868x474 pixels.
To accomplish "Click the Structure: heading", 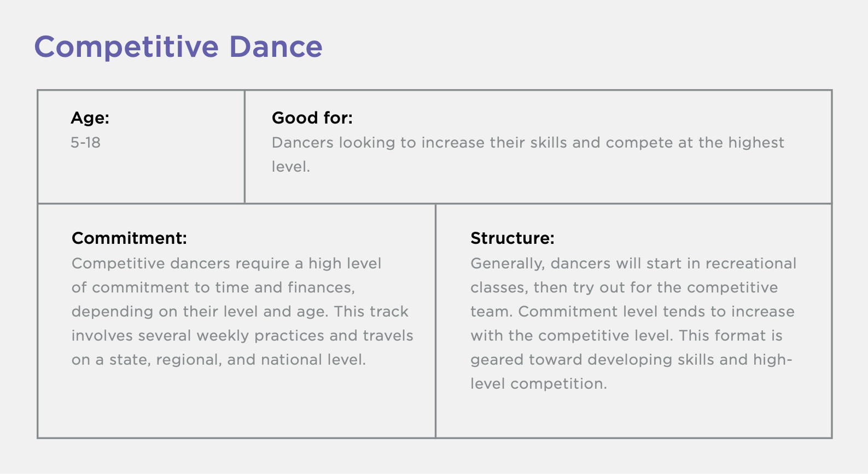I will tap(512, 238).
